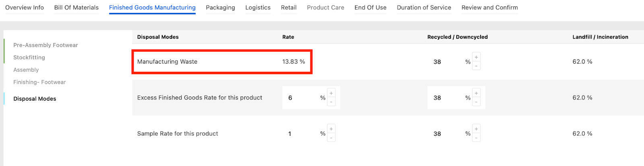Go to the Packaging tab

click(x=220, y=8)
